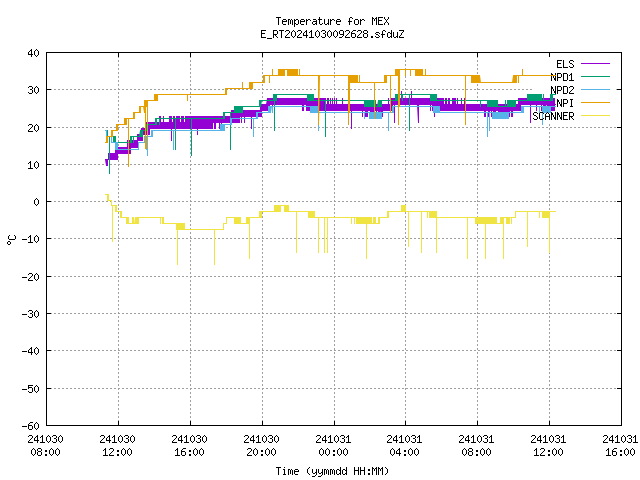Click the x-axis label '241030 12:00'
This screenshot has height=480, width=640.
click(117, 446)
